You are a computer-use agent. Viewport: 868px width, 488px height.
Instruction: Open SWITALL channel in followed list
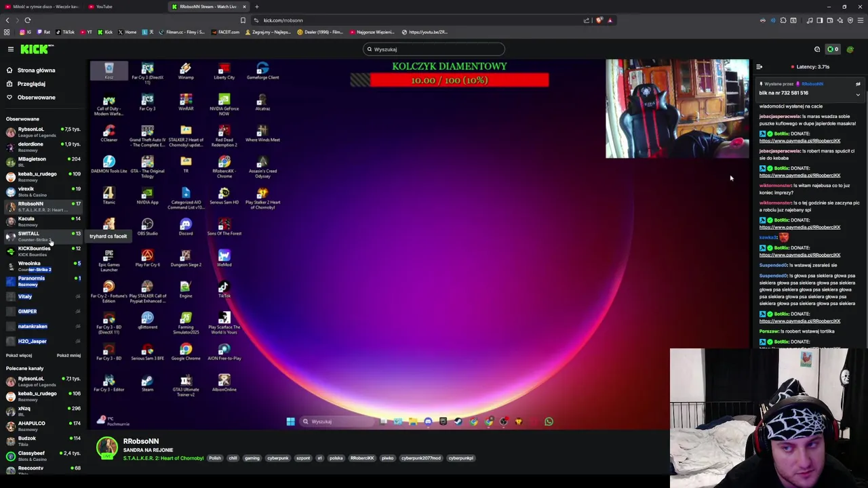click(42, 236)
